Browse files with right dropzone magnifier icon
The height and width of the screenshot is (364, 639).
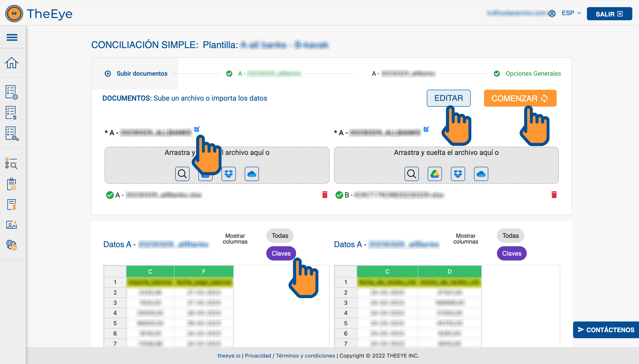pos(411,174)
